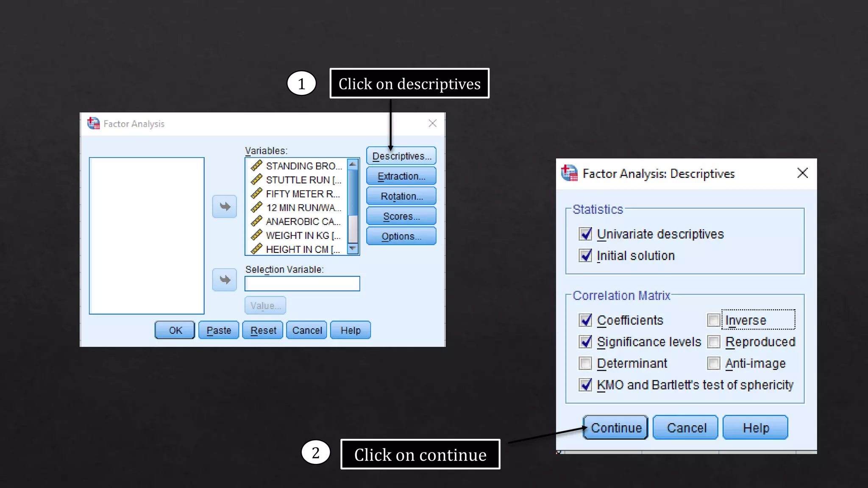Click the Selection Variable arrow button
Image resolution: width=868 pixels, height=488 pixels.
tap(224, 280)
